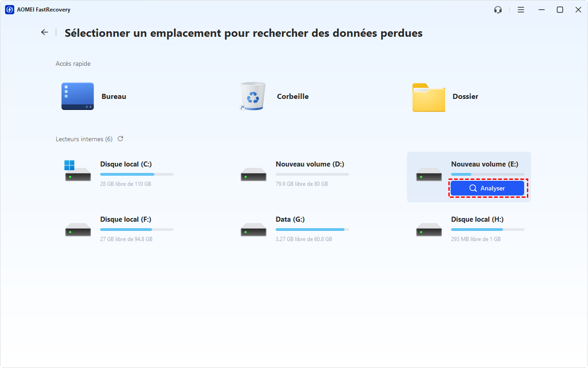Open the headset support icon
588x368 pixels.
click(x=498, y=10)
